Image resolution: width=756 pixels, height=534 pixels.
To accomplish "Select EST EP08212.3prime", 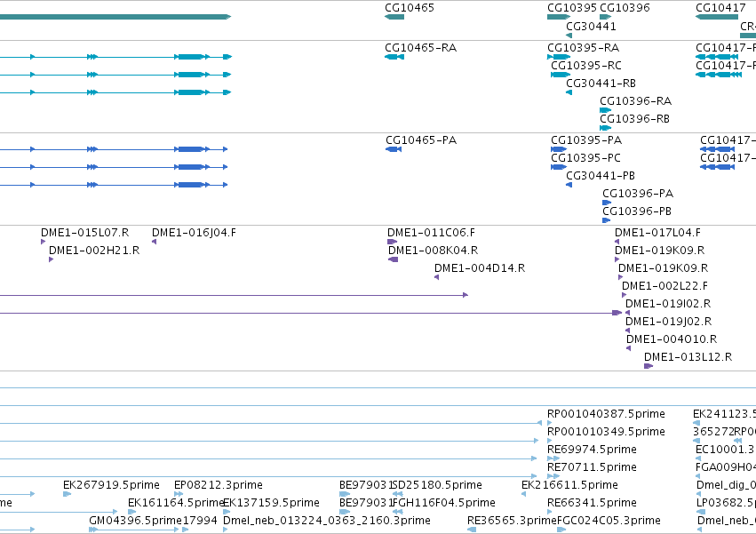I will pyautogui.click(x=219, y=486).
